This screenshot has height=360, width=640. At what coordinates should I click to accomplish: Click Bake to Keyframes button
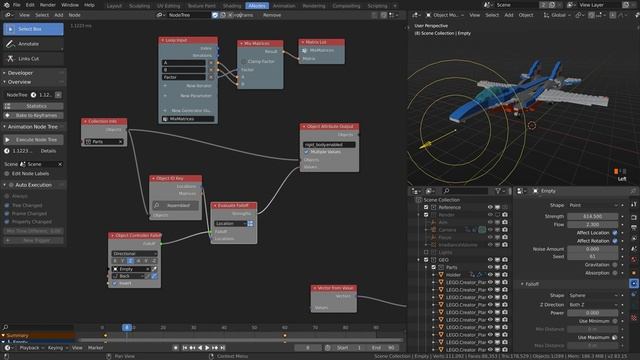pos(33,116)
